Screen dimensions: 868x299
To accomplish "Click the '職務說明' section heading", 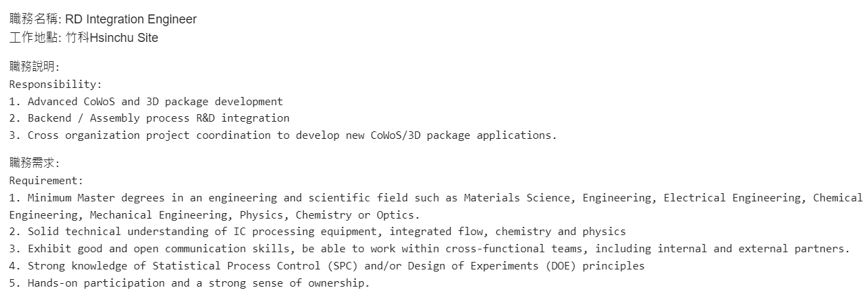I will [33, 67].
